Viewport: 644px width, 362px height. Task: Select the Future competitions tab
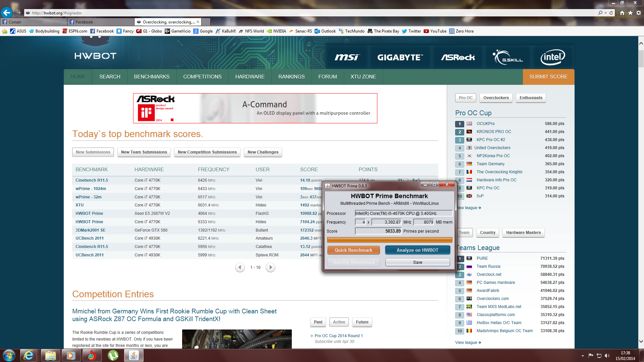[362, 322]
